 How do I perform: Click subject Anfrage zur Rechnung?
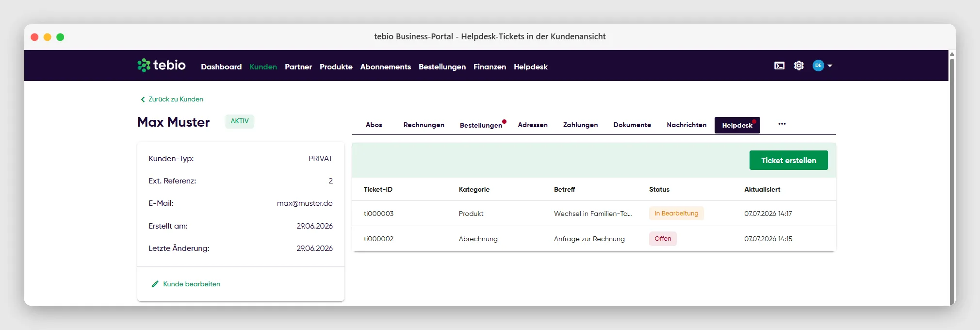click(589, 239)
